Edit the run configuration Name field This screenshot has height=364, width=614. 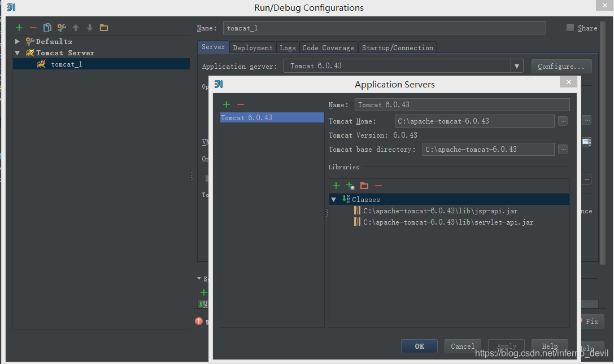(x=385, y=28)
